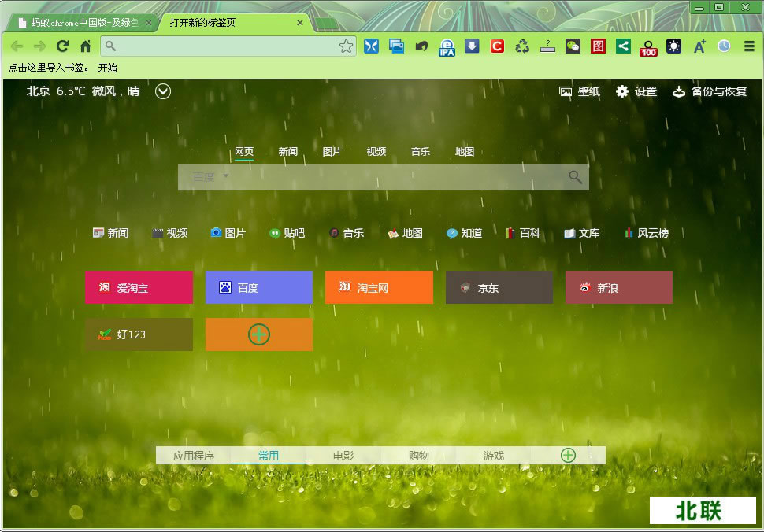Open 设置 settings at top right
Viewport: 764px width, 532px height.
(636, 91)
